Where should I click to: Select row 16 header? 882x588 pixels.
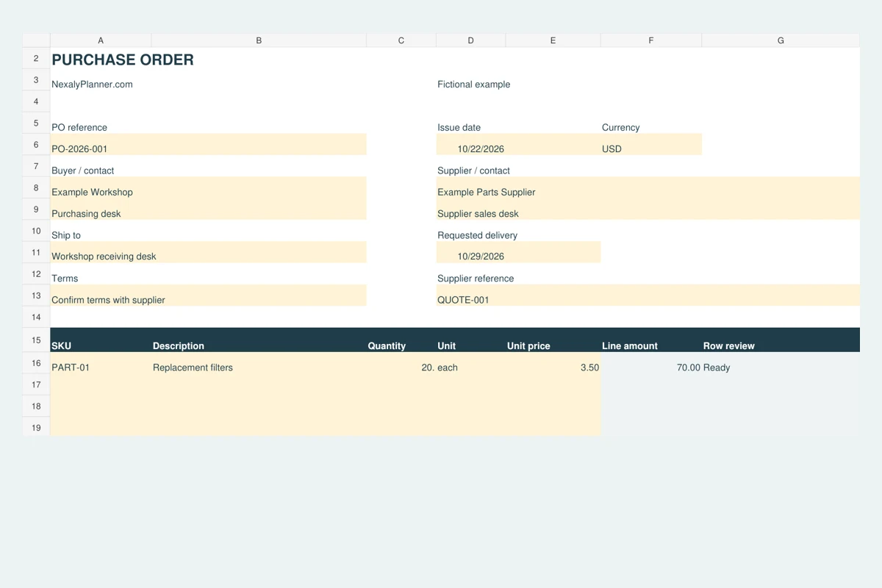[36, 363]
